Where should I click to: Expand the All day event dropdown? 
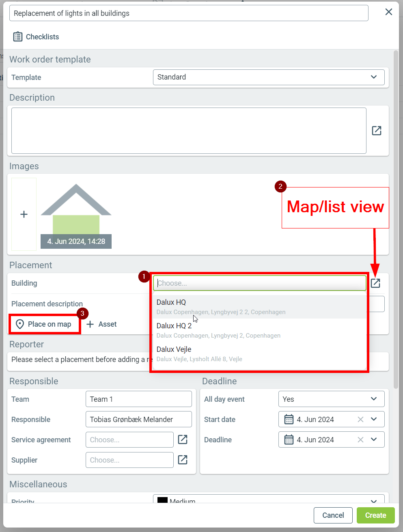click(x=373, y=399)
